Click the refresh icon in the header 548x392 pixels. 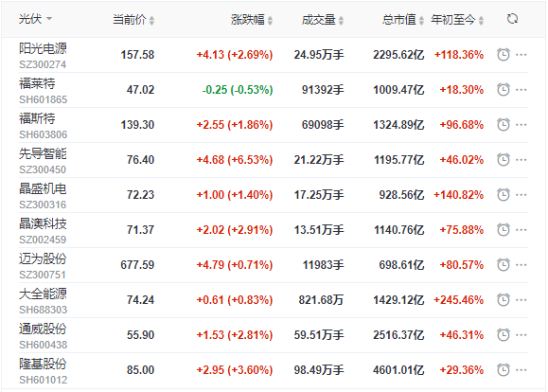(x=512, y=19)
